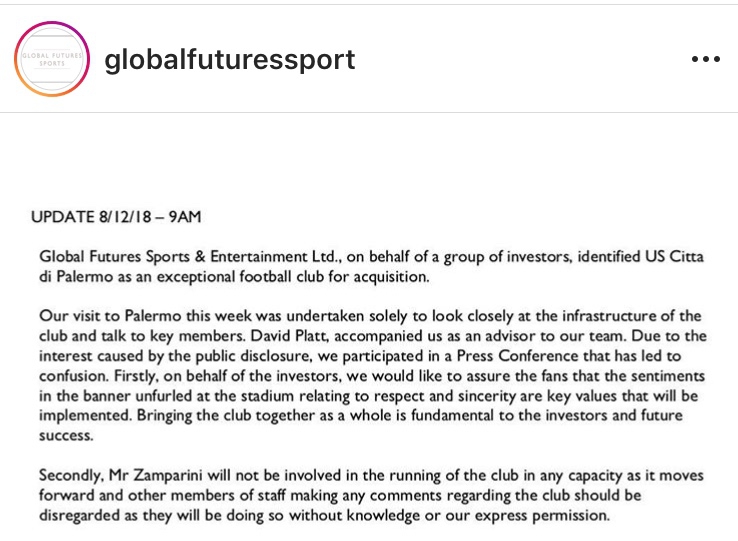Screen dimensions: 738x541
Task: Open the three-dot more options menu
Action: [705, 59]
